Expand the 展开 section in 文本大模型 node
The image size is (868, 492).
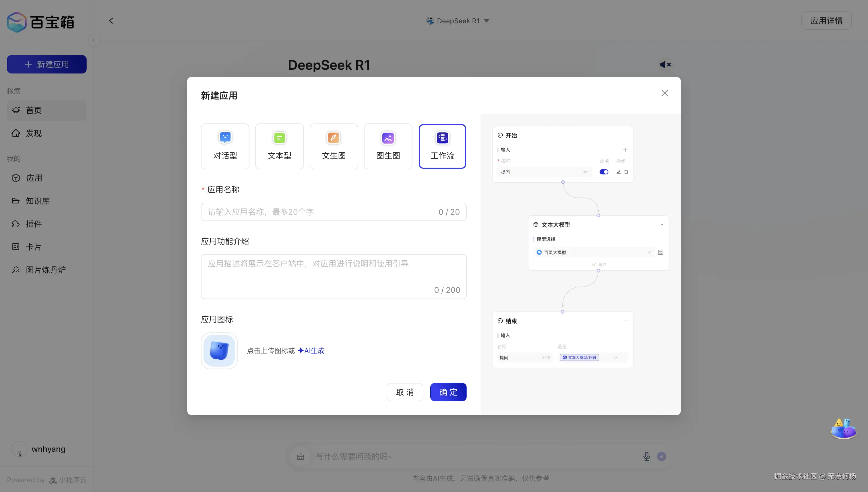(x=599, y=265)
